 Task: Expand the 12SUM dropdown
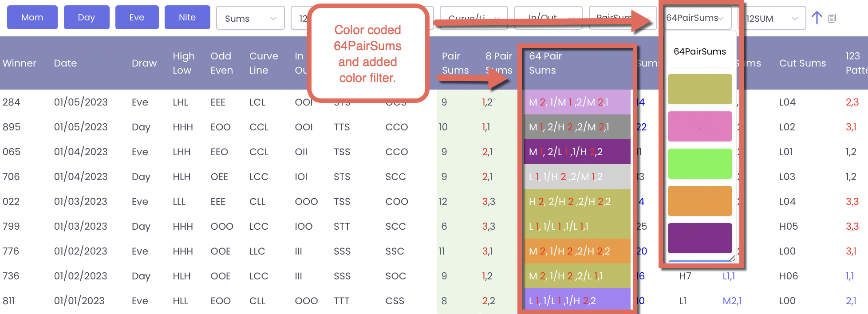[x=772, y=18]
